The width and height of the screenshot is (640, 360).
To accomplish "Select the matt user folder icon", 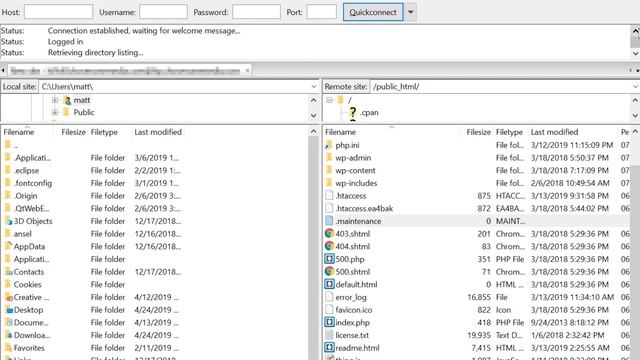I will tap(67, 100).
